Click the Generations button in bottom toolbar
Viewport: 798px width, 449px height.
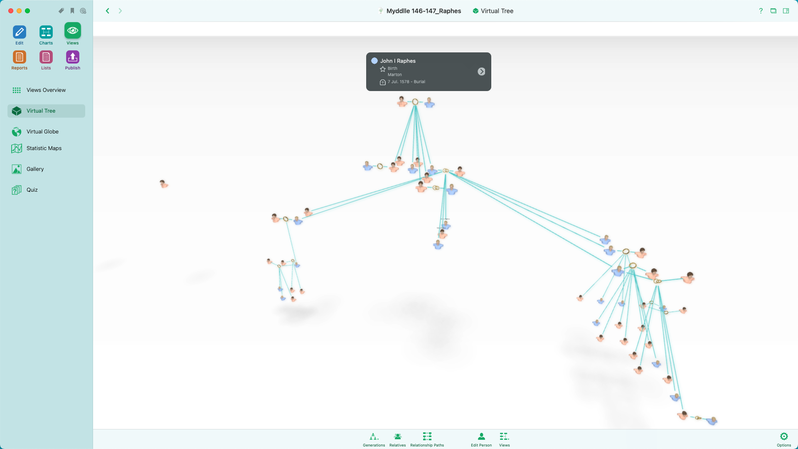(x=374, y=439)
